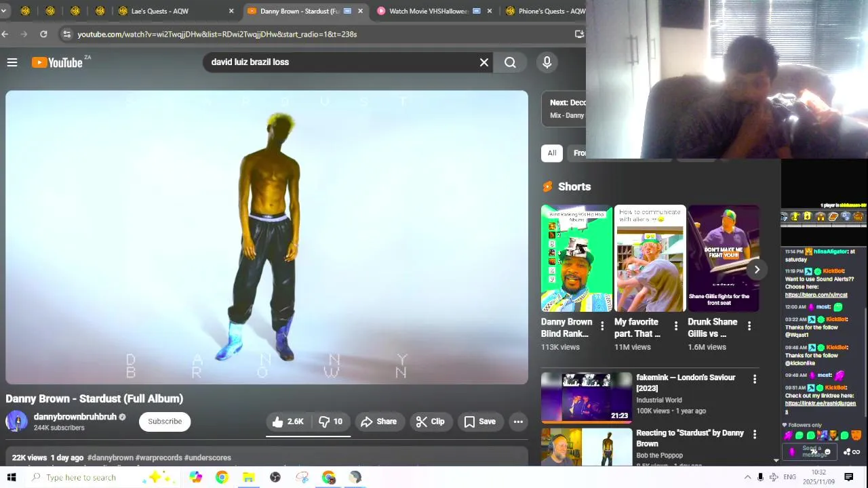The height and width of the screenshot is (488, 868).
Task: Reload the page with refresh icon
Action: coord(43,34)
